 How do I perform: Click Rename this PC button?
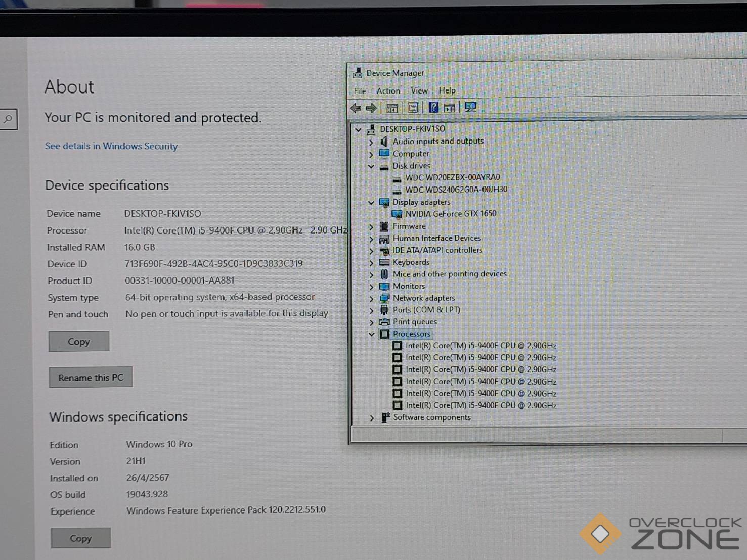click(91, 378)
